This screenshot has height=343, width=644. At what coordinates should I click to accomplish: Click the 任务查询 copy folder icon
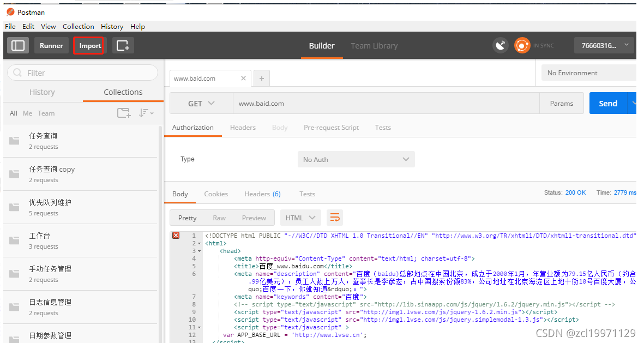(x=14, y=174)
